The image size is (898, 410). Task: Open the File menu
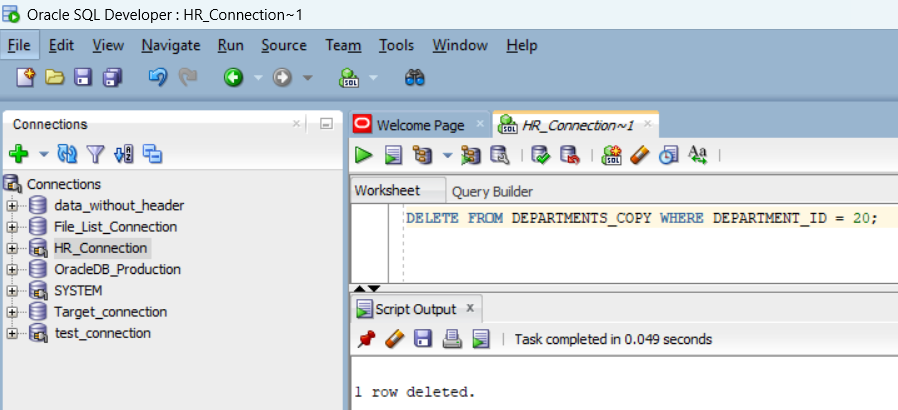coord(19,45)
